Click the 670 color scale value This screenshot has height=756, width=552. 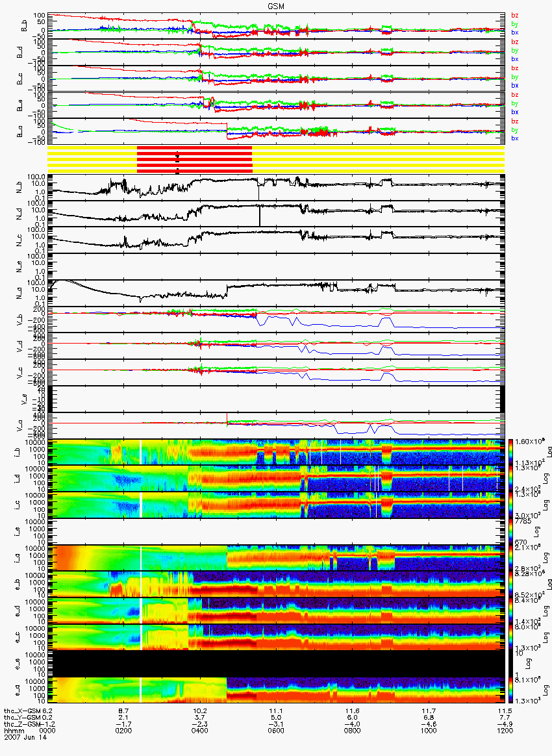pos(520,542)
